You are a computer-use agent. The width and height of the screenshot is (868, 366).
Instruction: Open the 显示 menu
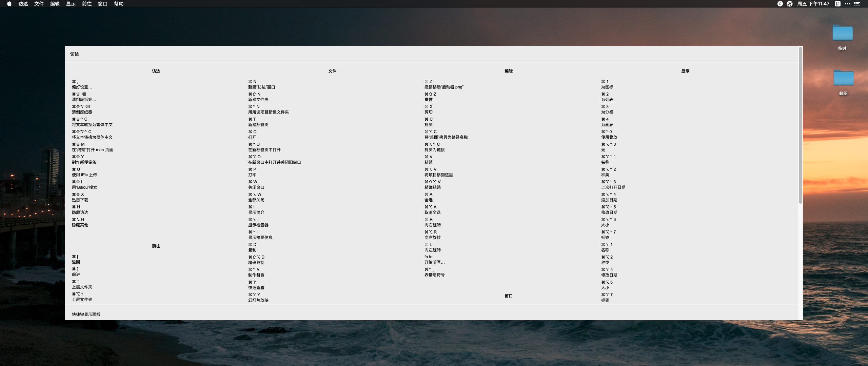click(71, 4)
